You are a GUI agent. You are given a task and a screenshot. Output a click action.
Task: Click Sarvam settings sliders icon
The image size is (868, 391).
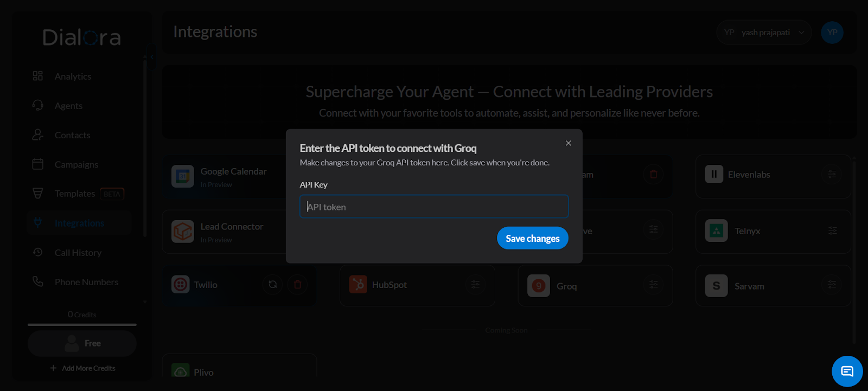tap(832, 285)
